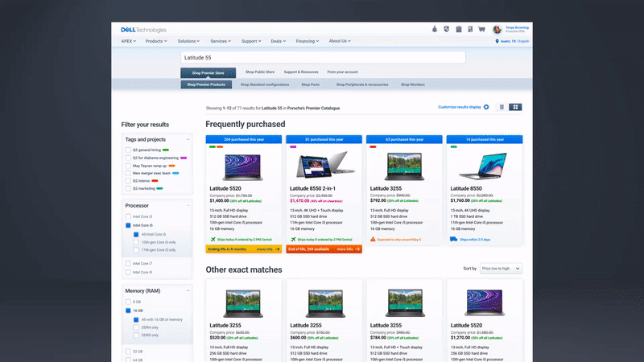Uncheck the Intel Core i5 filter
The image size is (644, 362).
coord(128,225)
